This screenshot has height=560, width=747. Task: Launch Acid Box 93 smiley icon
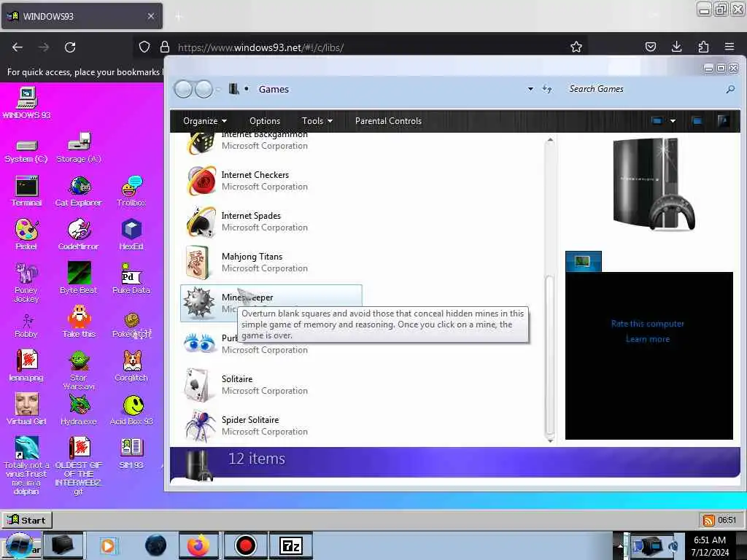click(131, 408)
